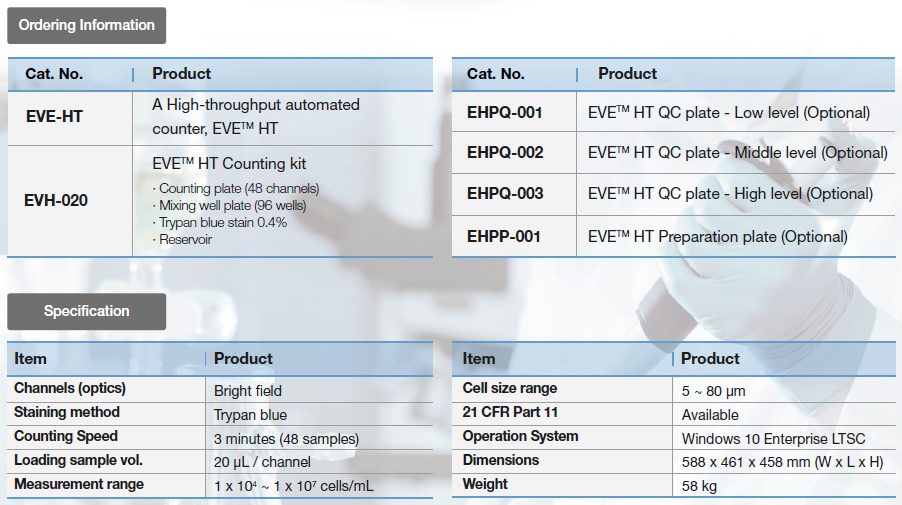Viewport: 902px width, 505px height.
Task: Click the EHPQ-002 catalog number
Action: (505, 153)
